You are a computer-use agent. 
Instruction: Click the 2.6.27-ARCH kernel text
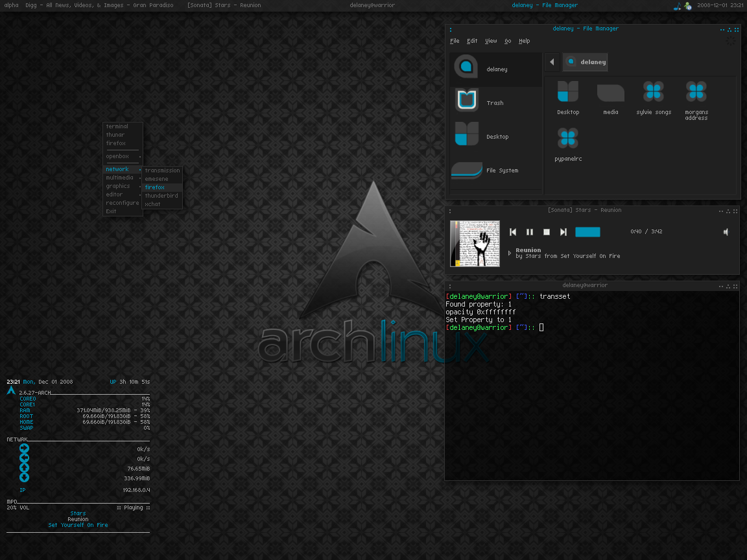35,393
